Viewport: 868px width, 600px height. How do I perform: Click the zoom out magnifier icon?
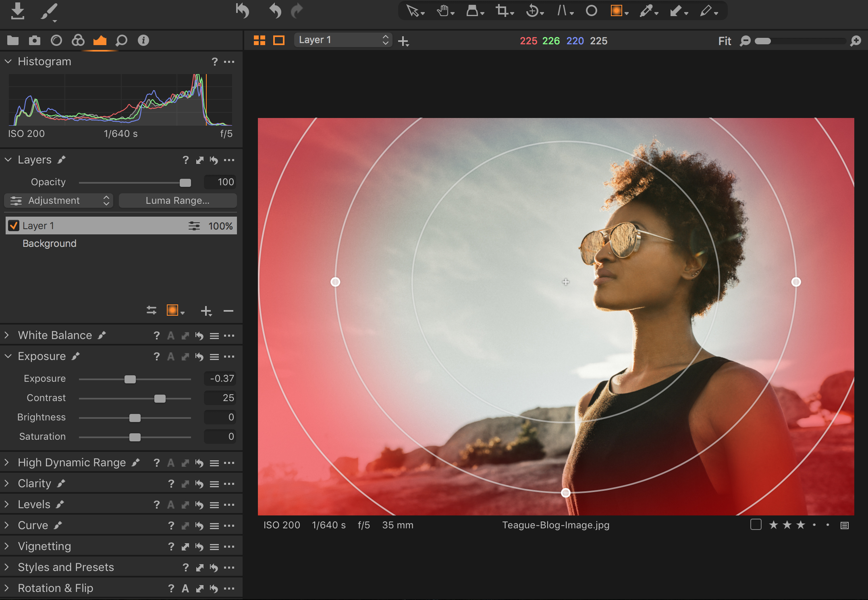coord(745,41)
